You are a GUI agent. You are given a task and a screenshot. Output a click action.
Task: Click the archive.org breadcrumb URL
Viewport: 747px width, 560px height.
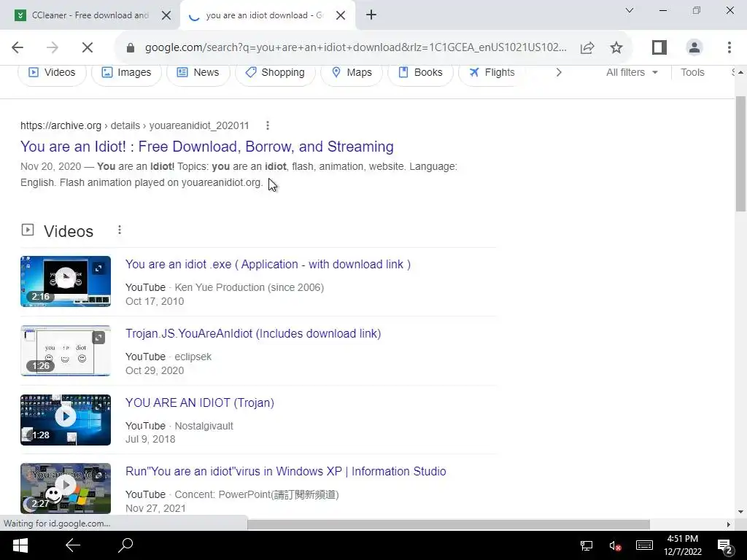pyautogui.click(x=134, y=125)
